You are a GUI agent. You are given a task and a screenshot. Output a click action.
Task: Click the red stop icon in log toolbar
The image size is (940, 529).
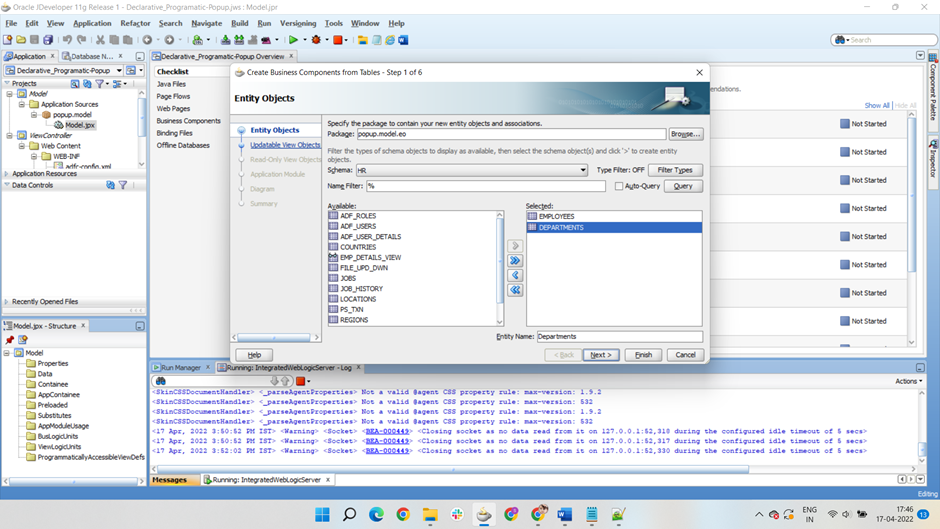tap(300, 381)
